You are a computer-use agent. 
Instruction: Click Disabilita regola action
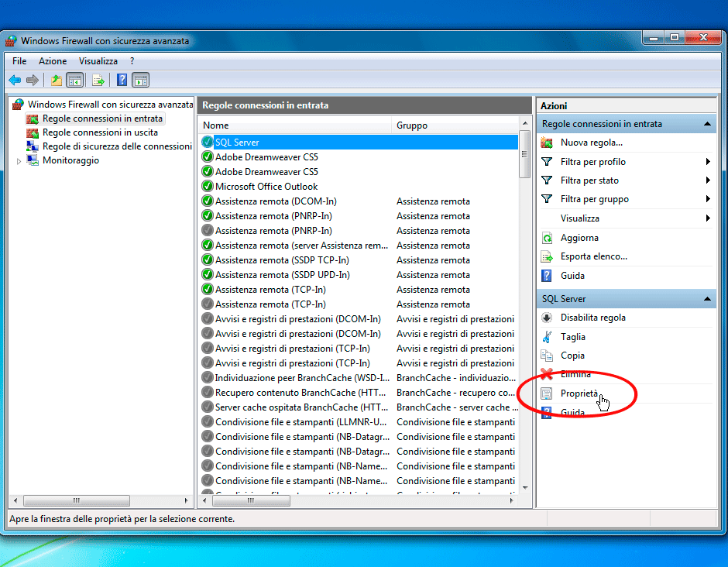pos(593,318)
